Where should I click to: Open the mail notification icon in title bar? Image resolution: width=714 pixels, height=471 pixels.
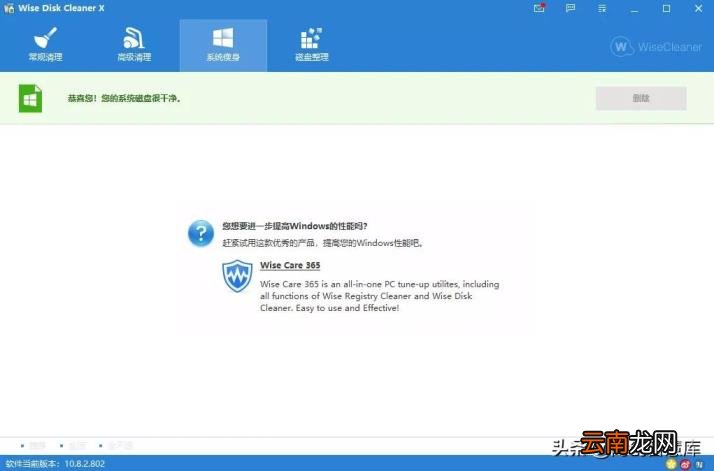[539, 8]
